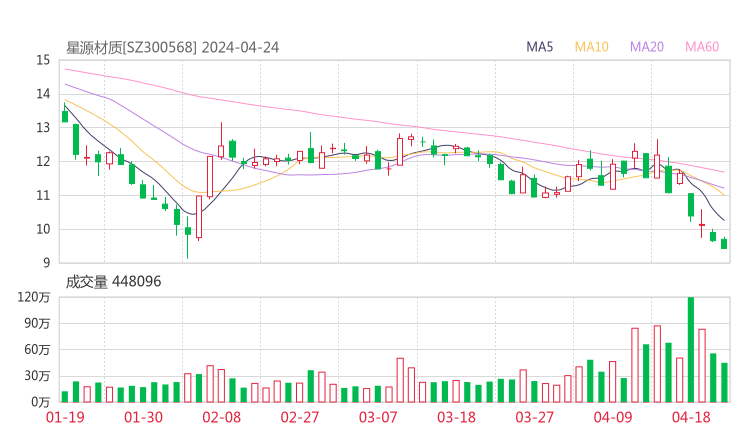Click the MA60 legend label
This screenshot has width=740, height=440.
[702, 47]
